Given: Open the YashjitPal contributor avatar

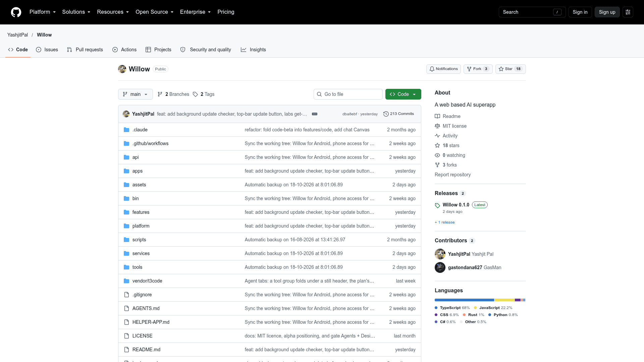Looking at the screenshot, I should [x=440, y=254].
